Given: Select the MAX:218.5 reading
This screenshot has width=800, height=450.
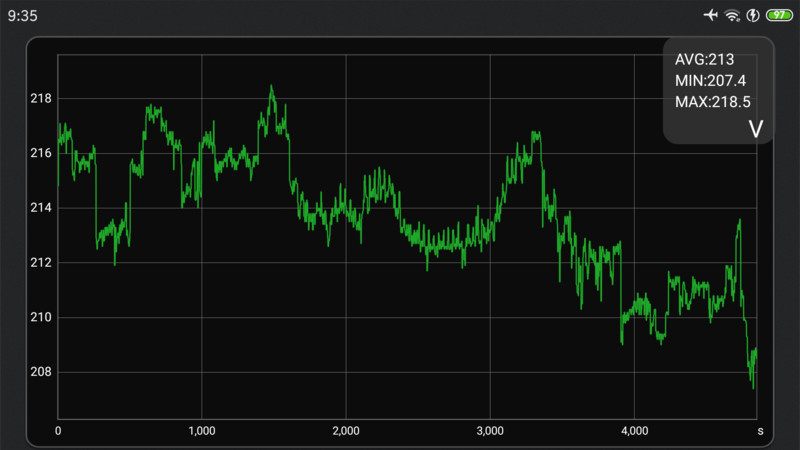Looking at the screenshot, I should coord(713,101).
